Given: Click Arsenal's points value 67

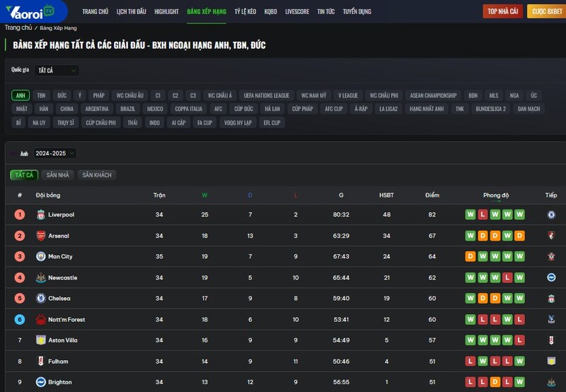Looking at the screenshot, I should 432,236.
